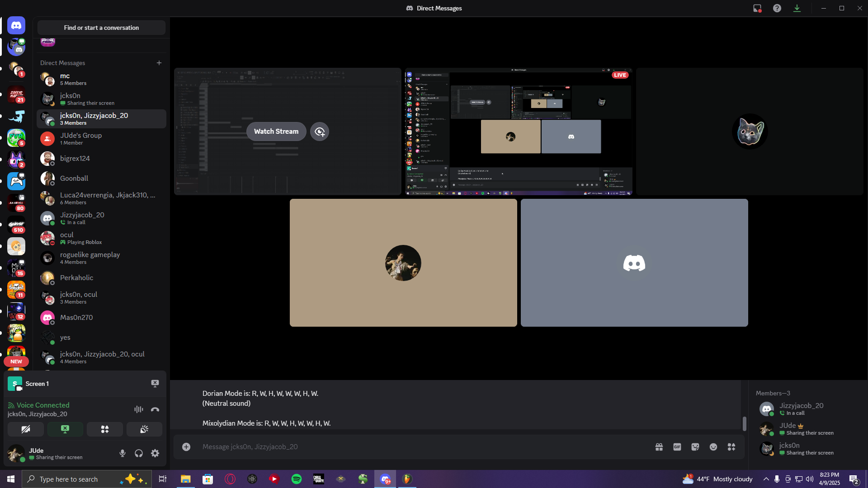The height and width of the screenshot is (488, 868).
Task: Open the jcksOn, ocul group conversation
Action: [x=101, y=298]
